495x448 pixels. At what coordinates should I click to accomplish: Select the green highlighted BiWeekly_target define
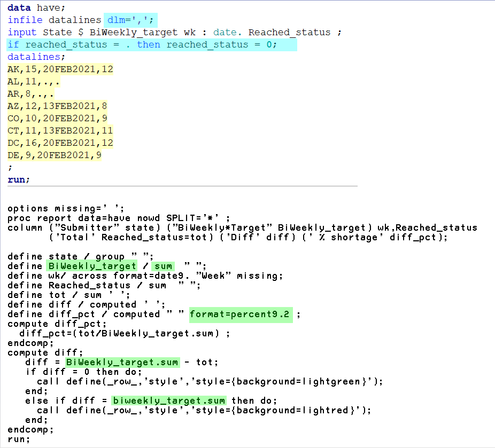point(91,265)
